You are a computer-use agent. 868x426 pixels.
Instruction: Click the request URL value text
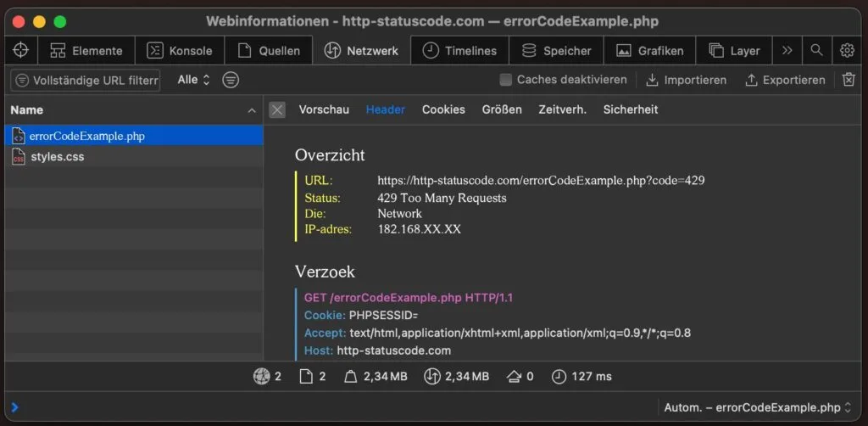tap(541, 181)
